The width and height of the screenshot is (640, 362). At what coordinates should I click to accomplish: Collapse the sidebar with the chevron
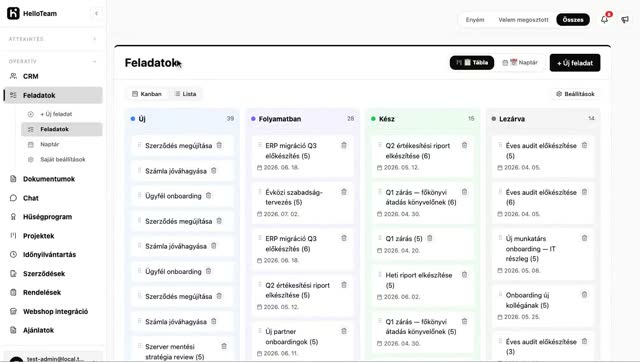96,13
